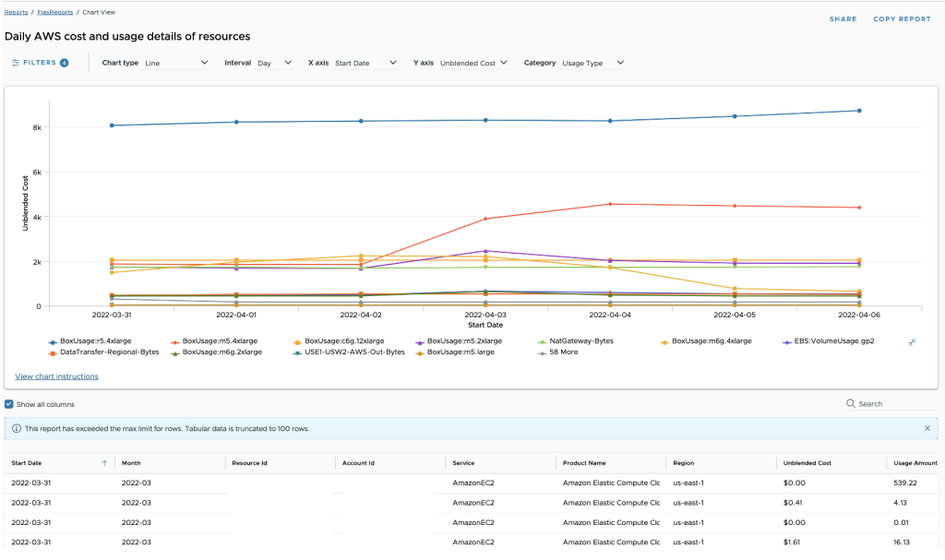Screen dimensions: 945x560
Task: Go to Reports breadcrumb
Action: 16,12
